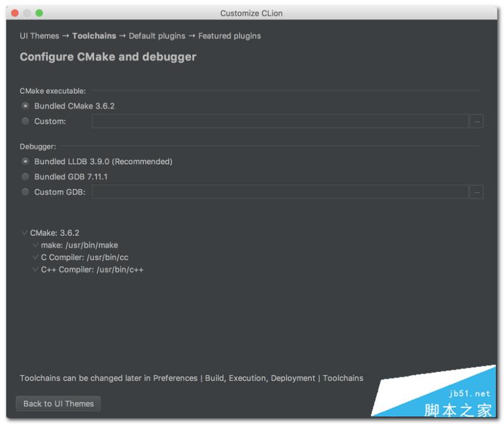
Task: Click the make: /usr/bin/make result row
Action: (75, 245)
